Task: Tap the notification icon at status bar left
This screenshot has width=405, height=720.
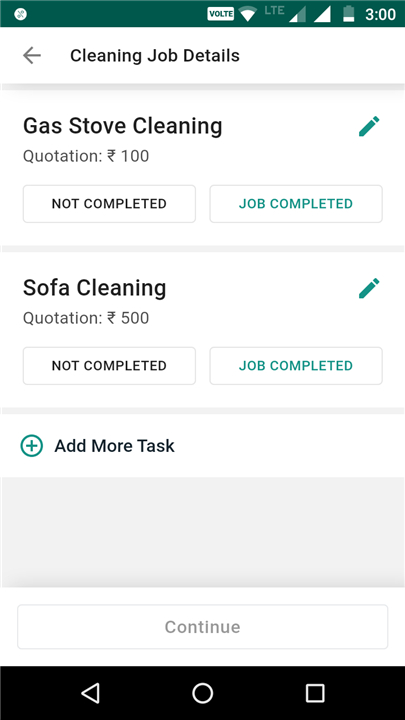Action: (21, 14)
